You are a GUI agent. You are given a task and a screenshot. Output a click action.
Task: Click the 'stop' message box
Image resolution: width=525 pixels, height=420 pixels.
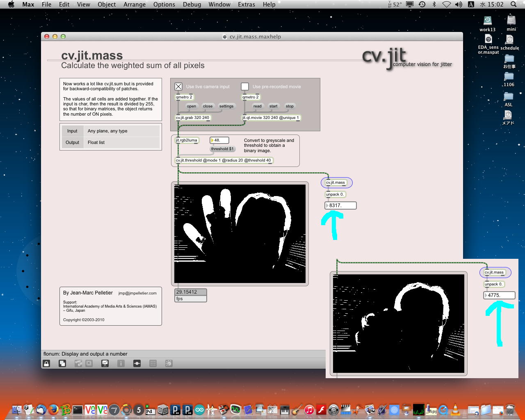point(290,106)
